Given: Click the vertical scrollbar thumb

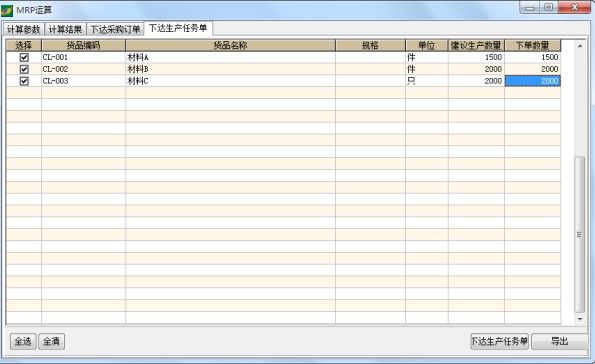Looking at the screenshot, I should (579, 234).
